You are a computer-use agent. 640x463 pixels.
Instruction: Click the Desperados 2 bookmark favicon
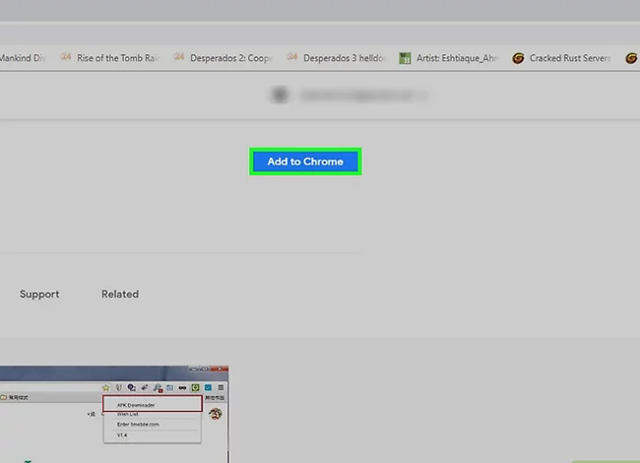[x=179, y=58]
